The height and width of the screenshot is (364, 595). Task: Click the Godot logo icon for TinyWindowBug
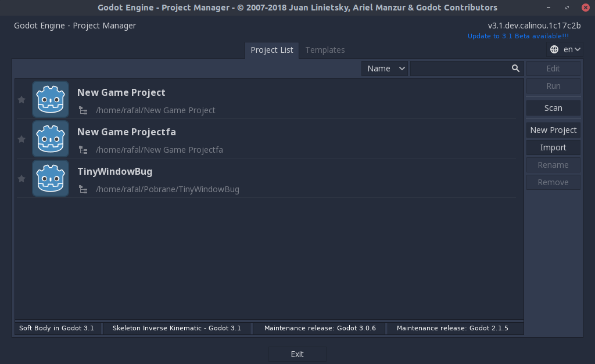[51, 178]
